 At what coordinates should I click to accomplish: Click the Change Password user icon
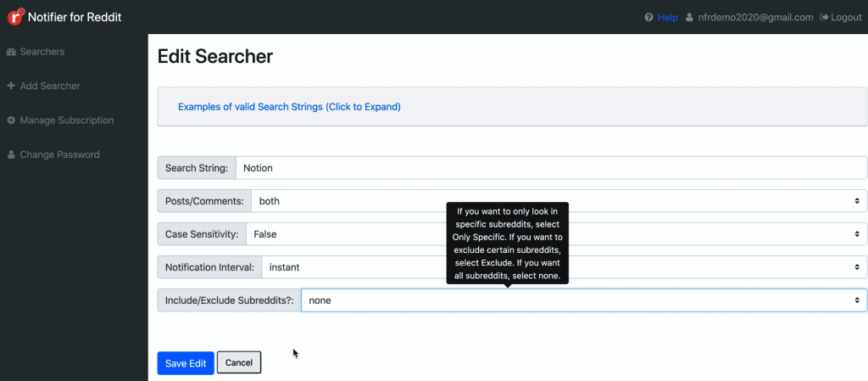10,154
